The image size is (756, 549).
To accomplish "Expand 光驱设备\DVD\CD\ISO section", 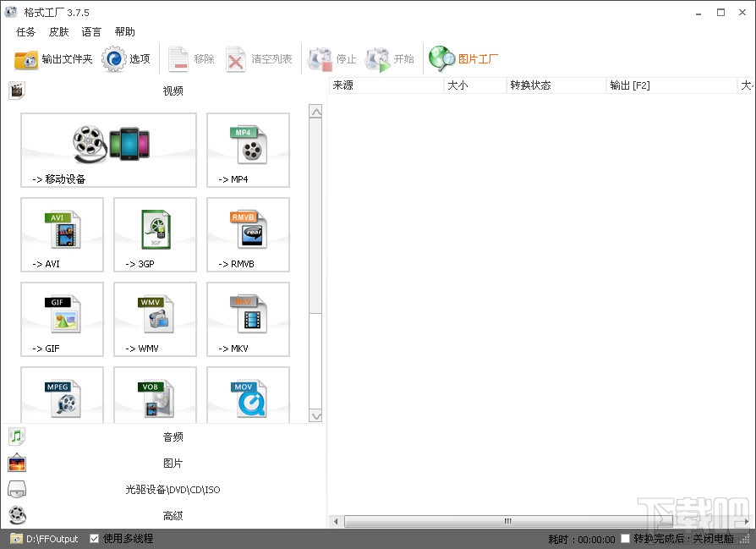I will coord(163,490).
